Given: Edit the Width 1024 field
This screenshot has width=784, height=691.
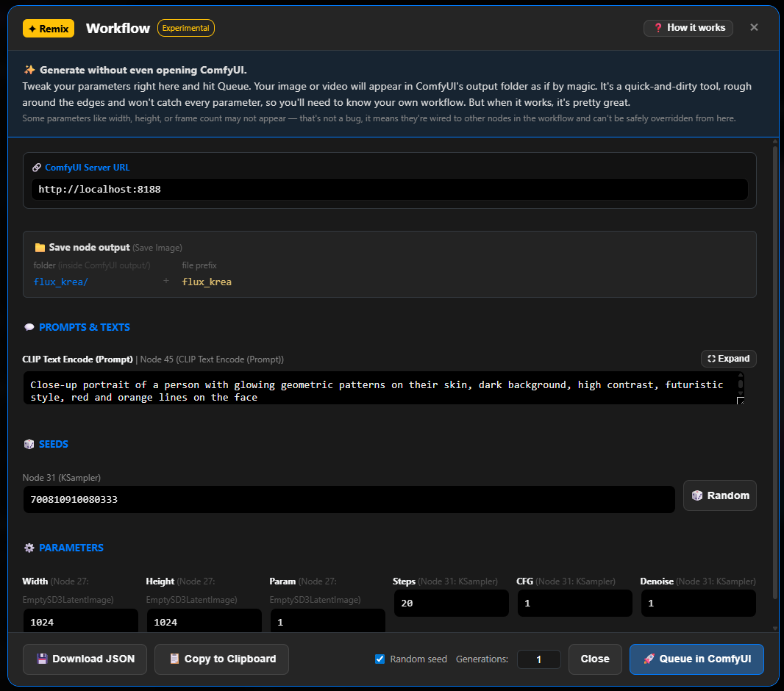Looking at the screenshot, I should [x=80, y=621].
